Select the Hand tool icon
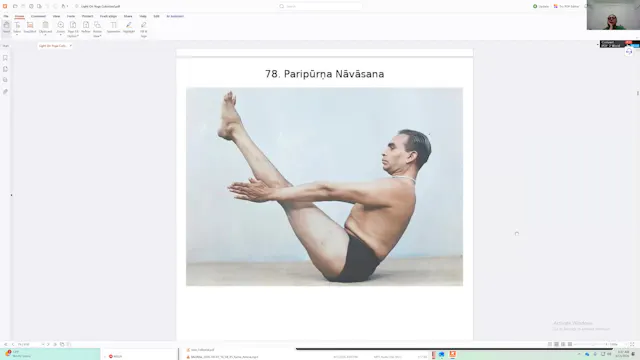Screen dimensions: 640x360 (6, 25)
